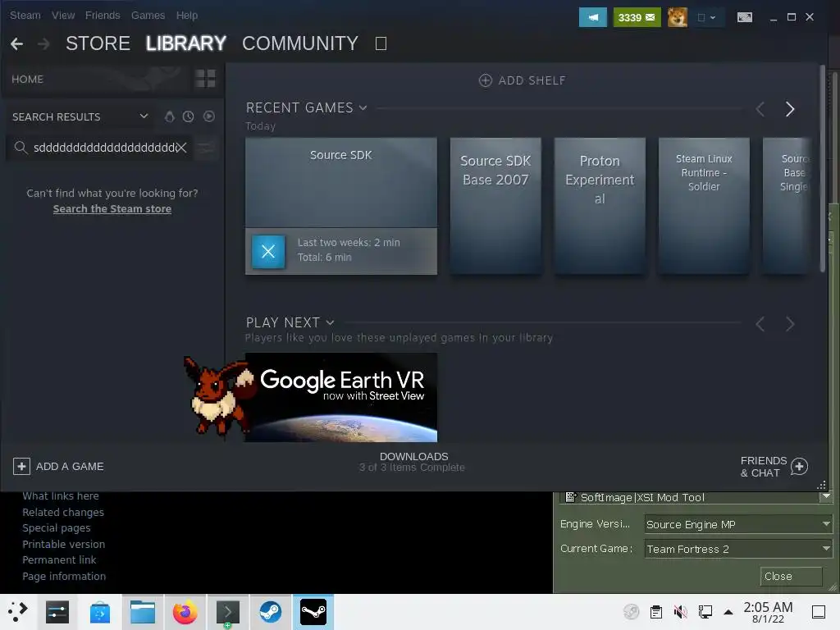Open the 3339 inbox notifications
Image resolution: width=840 pixels, height=630 pixels.
637,17
